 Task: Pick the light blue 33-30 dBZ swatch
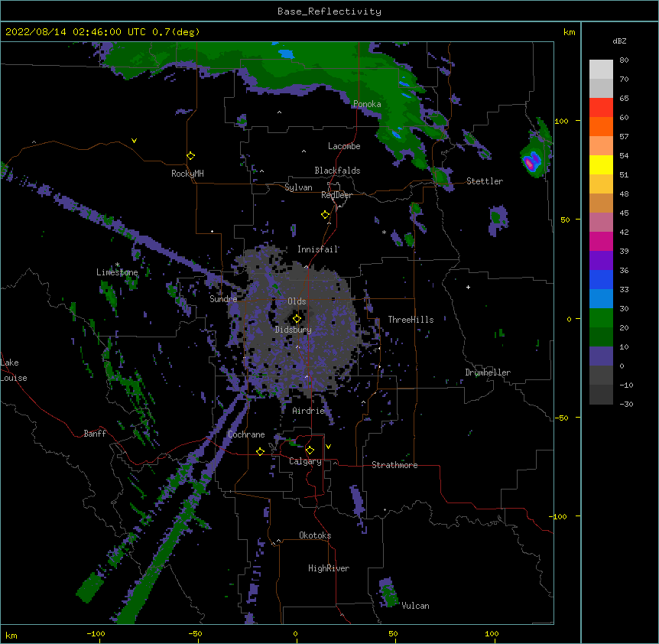(x=601, y=298)
